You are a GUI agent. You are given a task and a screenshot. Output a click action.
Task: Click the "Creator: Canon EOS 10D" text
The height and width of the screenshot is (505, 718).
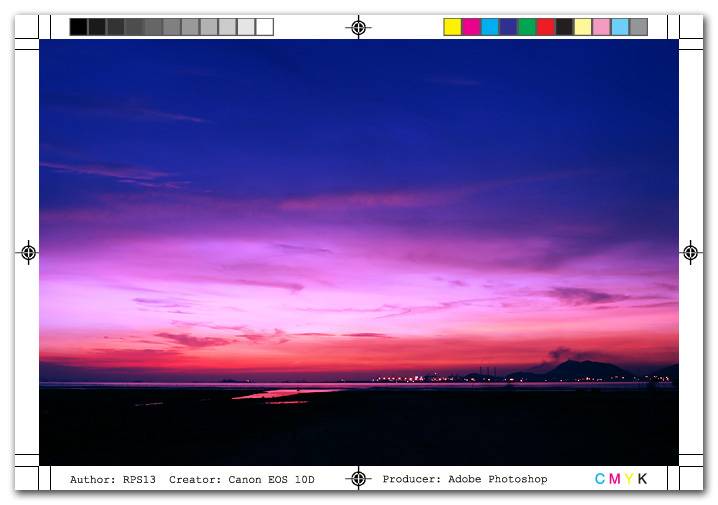[242, 479]
